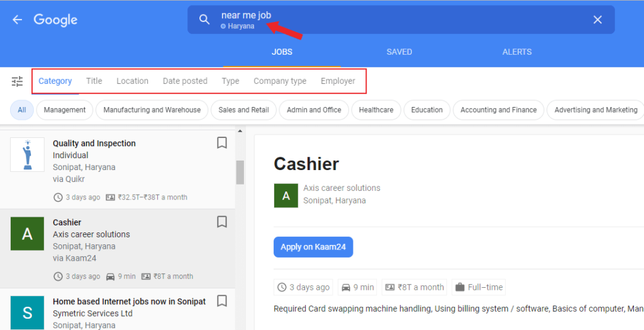Filter by Education chip
Image resolution: width=644 pixels, height=330 pixels.
(427, 110)
